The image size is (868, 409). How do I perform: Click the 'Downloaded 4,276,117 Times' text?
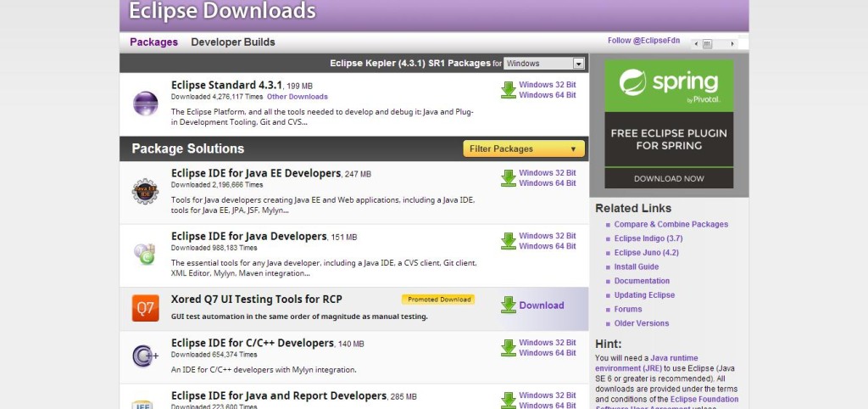[x=217, y=97]
